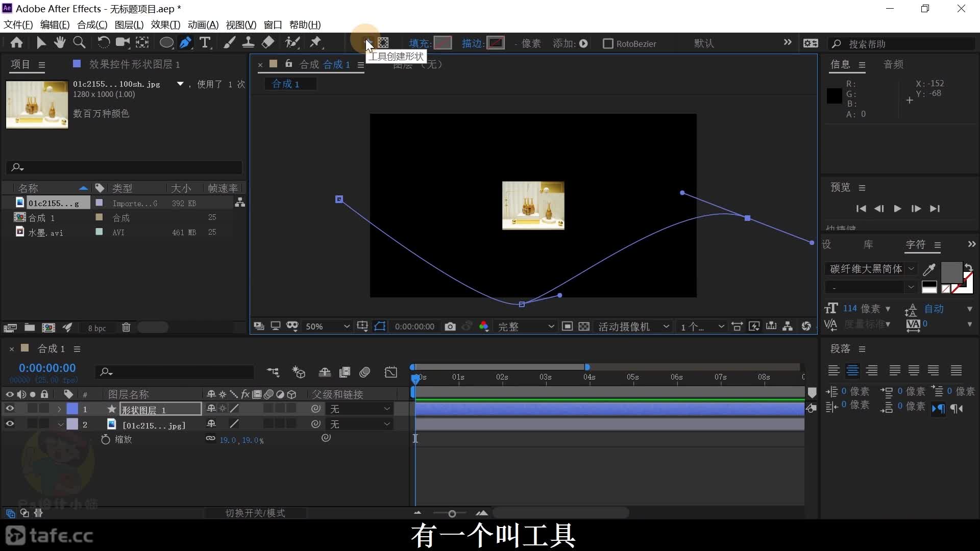
Task: Select the Brush tool
Action: [x=229, y=43]
